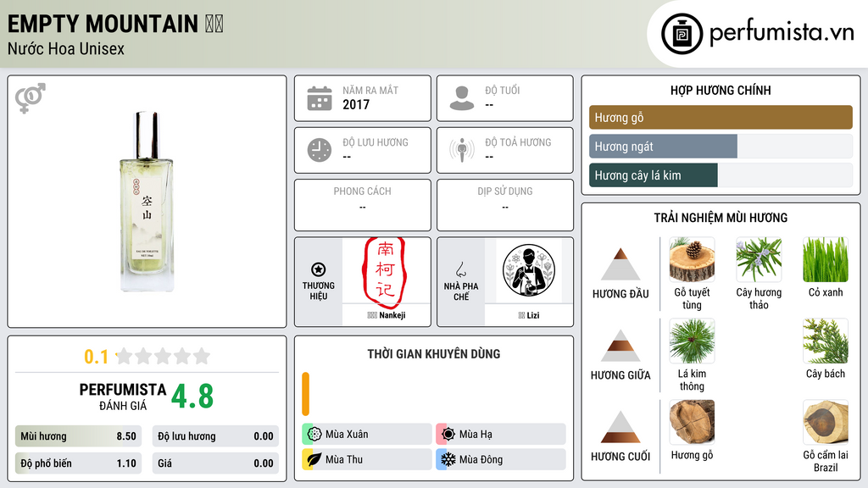Click the top-note pyramid icon Hương đầu
This screenshot has height=488, width=868.
620,264
